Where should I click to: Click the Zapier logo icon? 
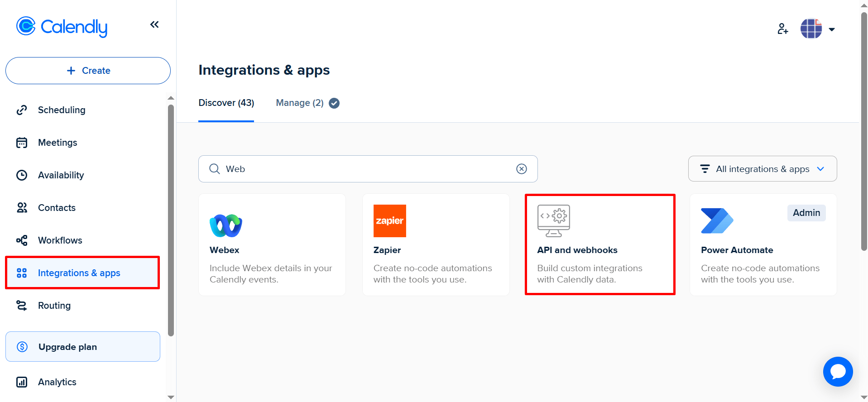(390, 221)
